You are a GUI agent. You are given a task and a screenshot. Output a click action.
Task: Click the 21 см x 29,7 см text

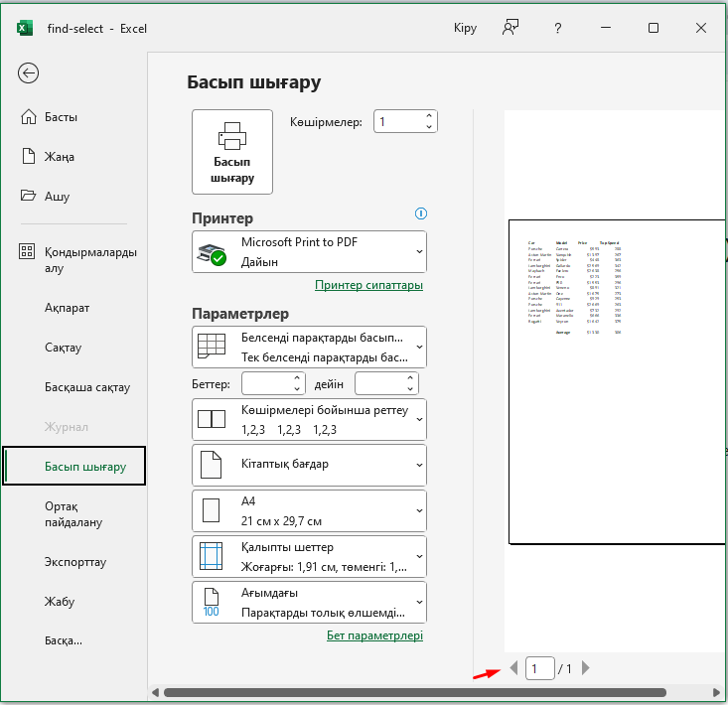[281, 521]
